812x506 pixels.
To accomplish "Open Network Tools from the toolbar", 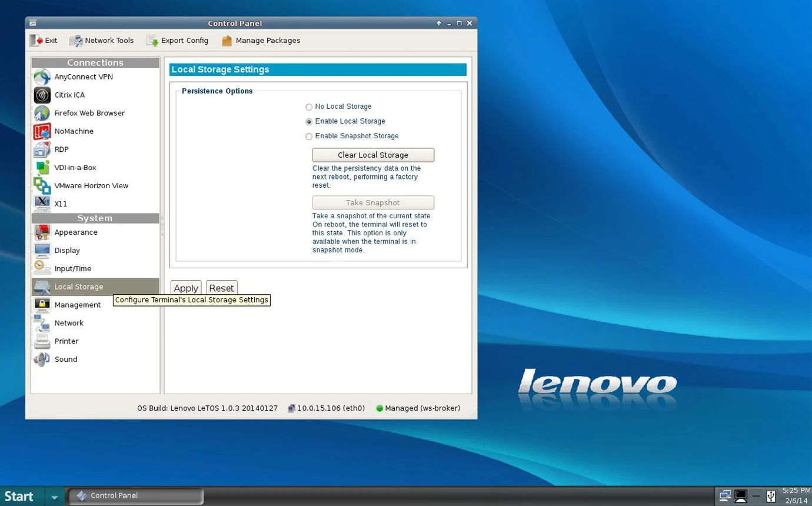I will click(x=101, y=40).
